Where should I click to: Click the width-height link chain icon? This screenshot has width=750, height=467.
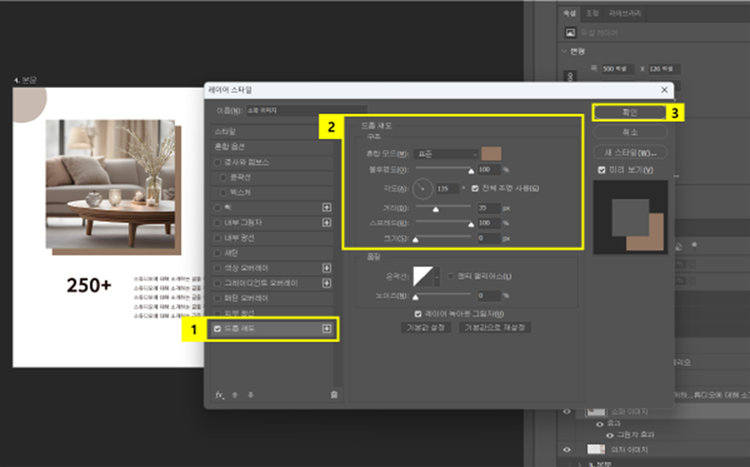click(570, 77)
